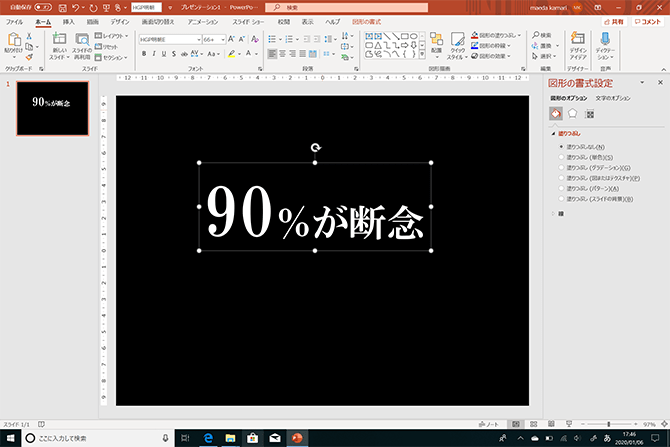Click the title bar search (検索) box
The image size is (670, 447).
click(347, 7)
